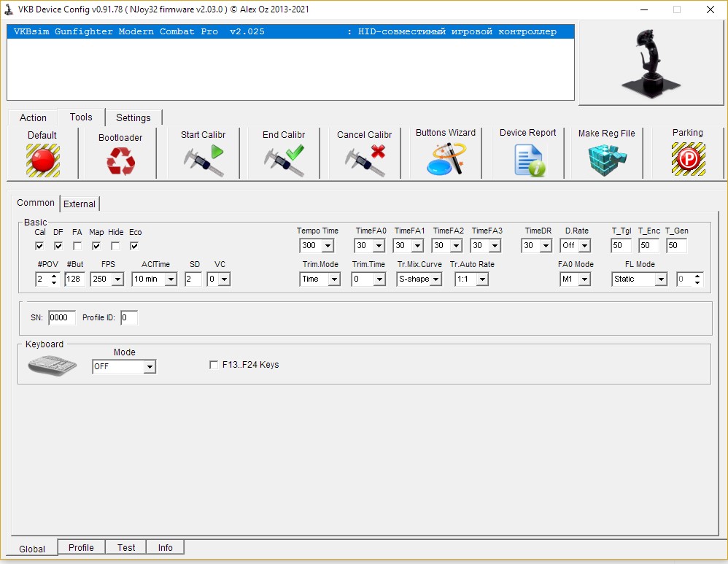Switch to the Settings tab
The image size is (728, 564).
coord(133,117)
